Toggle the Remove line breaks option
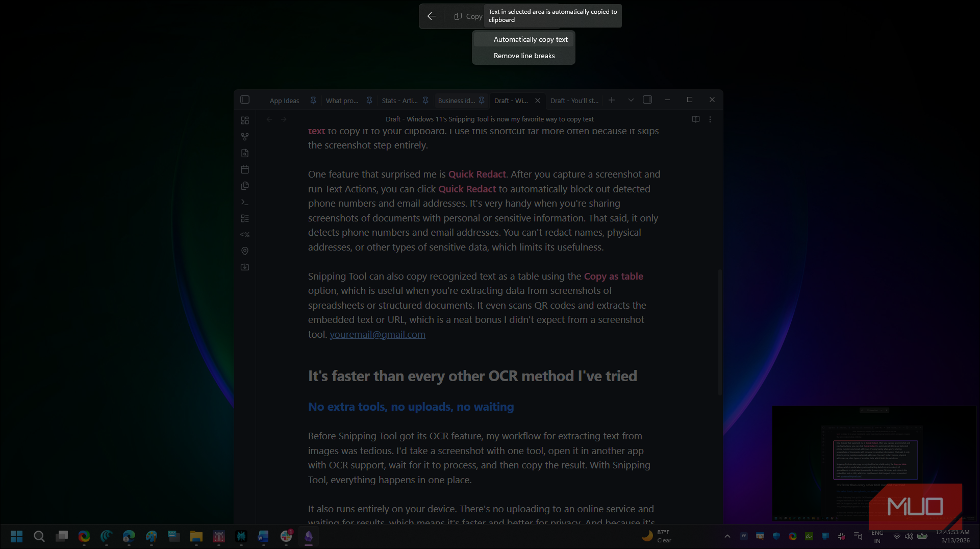 523,56
